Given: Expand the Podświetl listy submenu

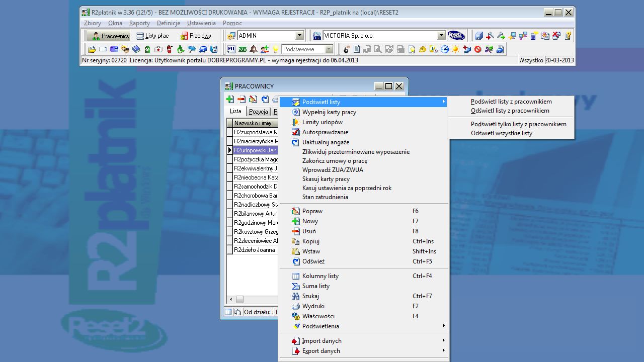Looking at the screenshot, I should (x=364, y=102).
